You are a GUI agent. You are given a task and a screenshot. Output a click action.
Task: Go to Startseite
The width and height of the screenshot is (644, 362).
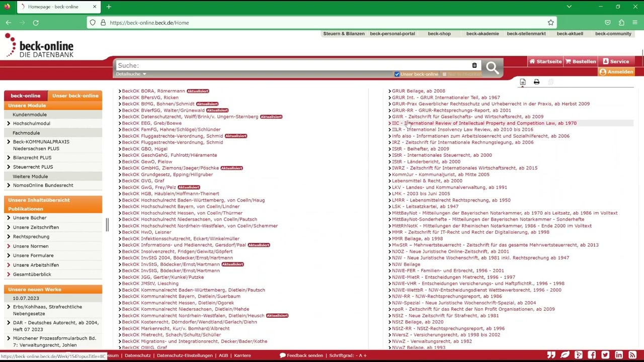coord(545,61)
